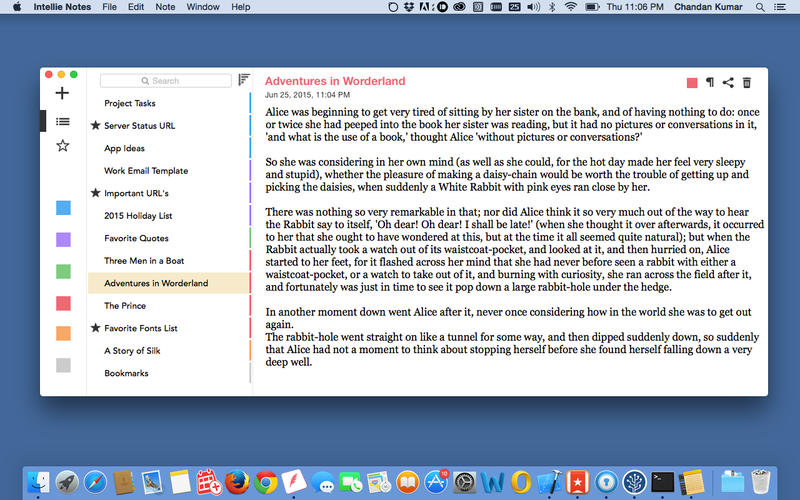Launch Firefox from the Dock

237,482
